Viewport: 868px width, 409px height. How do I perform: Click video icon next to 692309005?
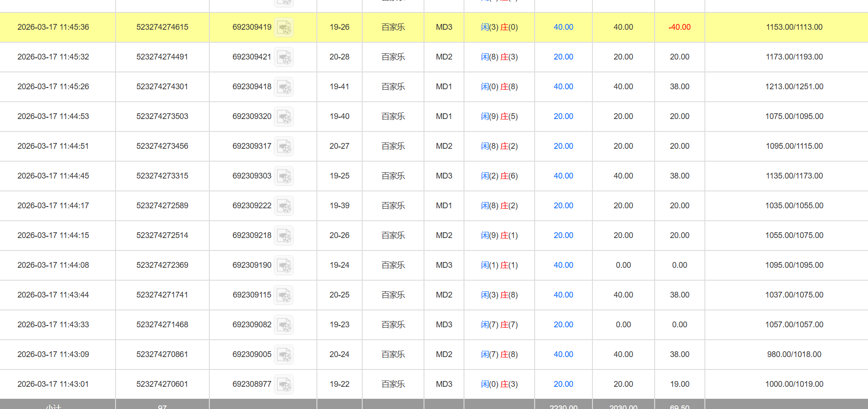click(x=284, y=355)
